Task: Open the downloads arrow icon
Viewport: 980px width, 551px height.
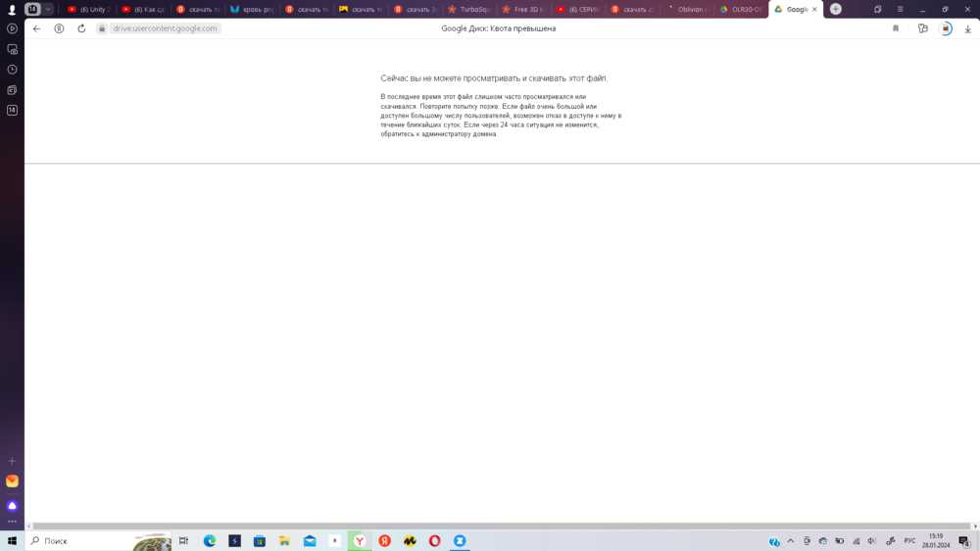Action: (x=967, y=28)
